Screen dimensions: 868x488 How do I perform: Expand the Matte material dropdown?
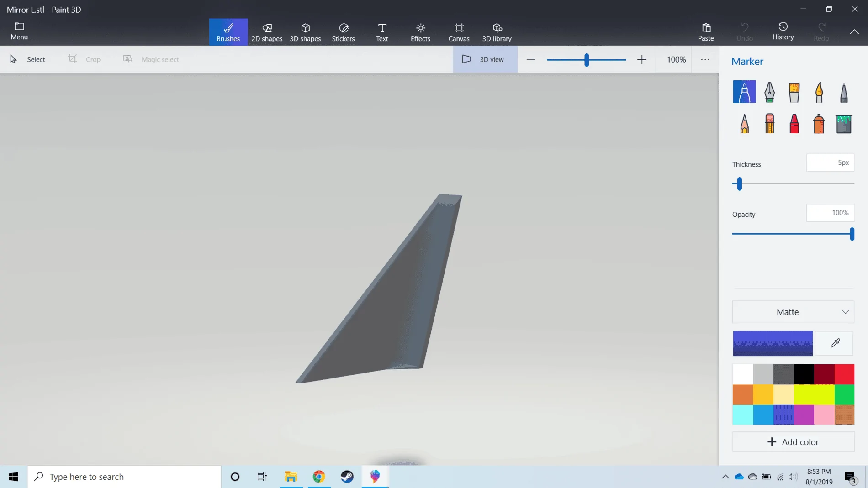[793, 312]
